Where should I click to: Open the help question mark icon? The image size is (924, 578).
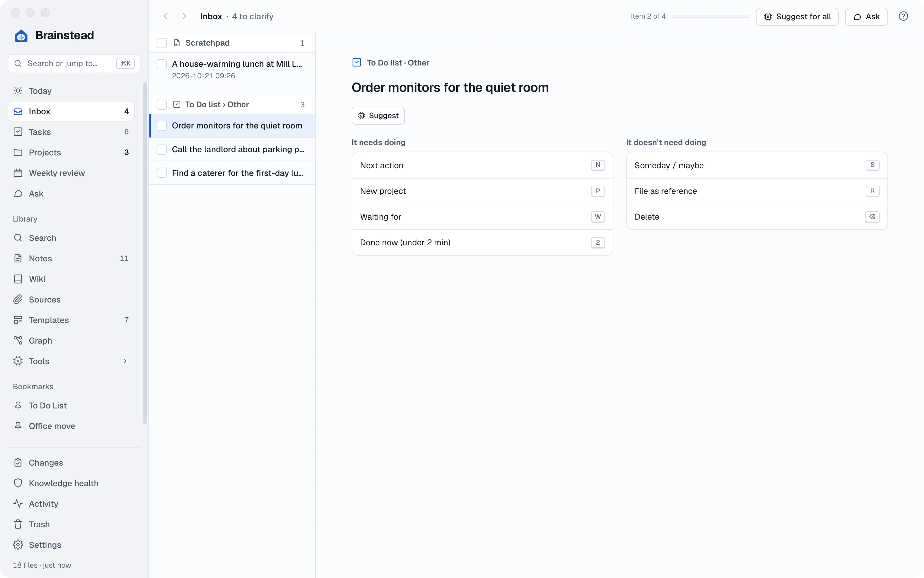coord(903,16)
